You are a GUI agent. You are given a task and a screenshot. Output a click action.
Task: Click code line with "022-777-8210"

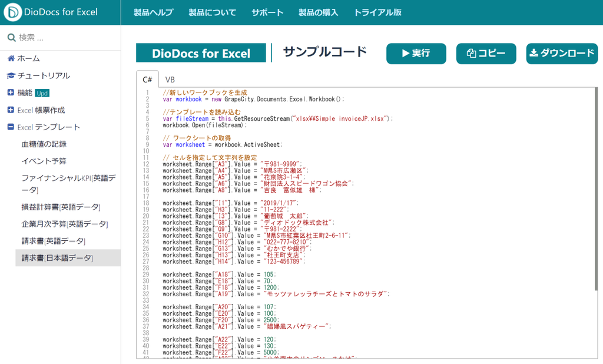(237, 242)
